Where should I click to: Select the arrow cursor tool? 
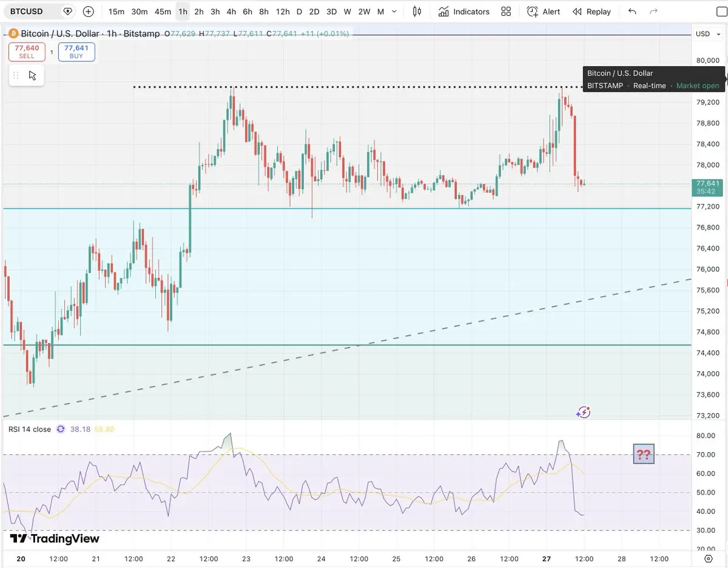point(33,75)
